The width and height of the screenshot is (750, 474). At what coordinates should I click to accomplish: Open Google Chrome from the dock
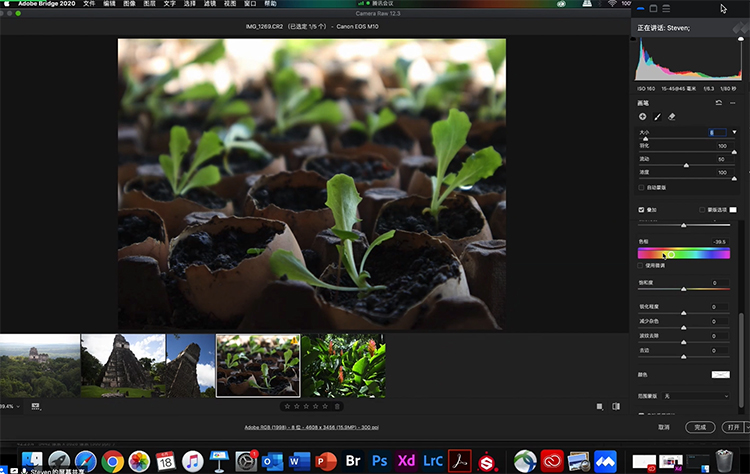pos(112,461)
